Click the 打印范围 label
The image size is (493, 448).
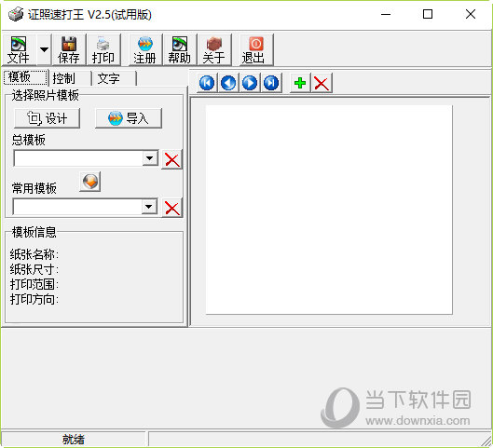point(34,284)
